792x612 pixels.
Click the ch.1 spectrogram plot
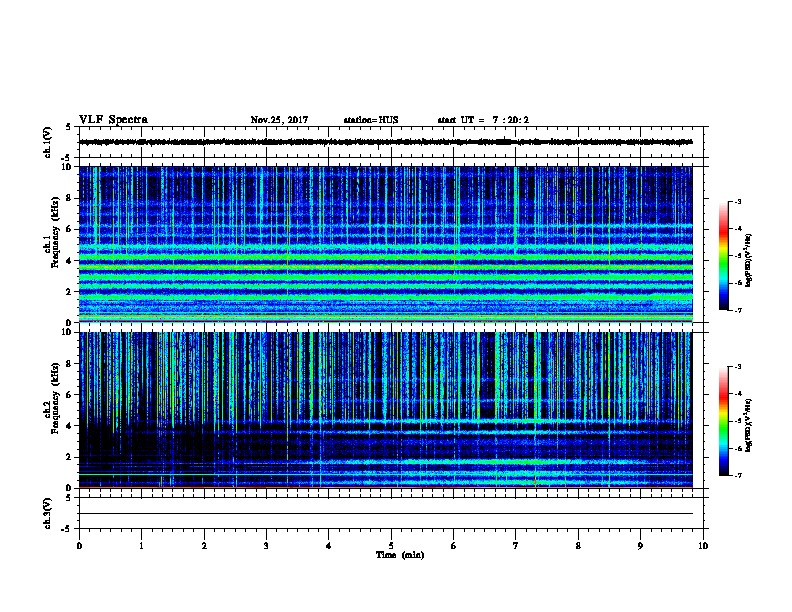[x=386, y=244]
